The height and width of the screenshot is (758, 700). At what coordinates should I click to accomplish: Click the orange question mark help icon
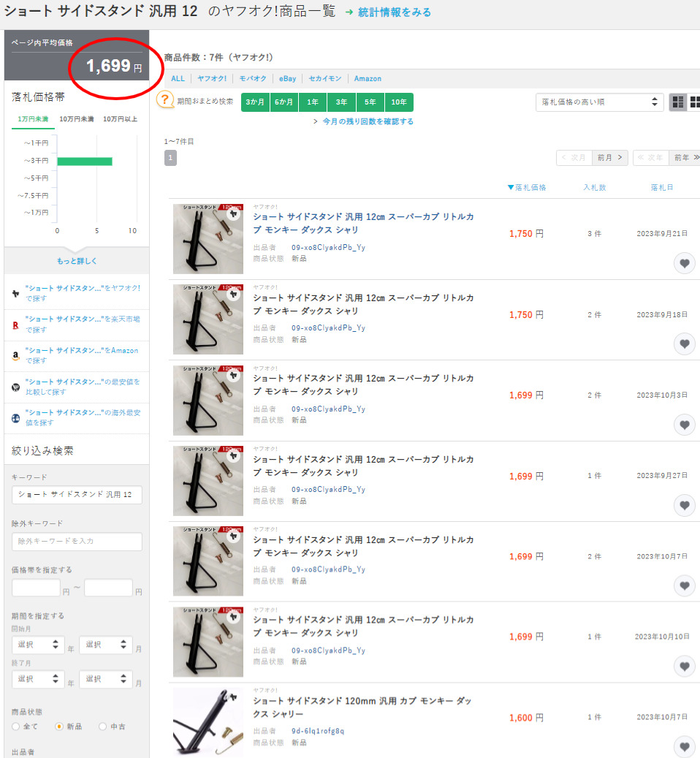[x=166, y=102]
